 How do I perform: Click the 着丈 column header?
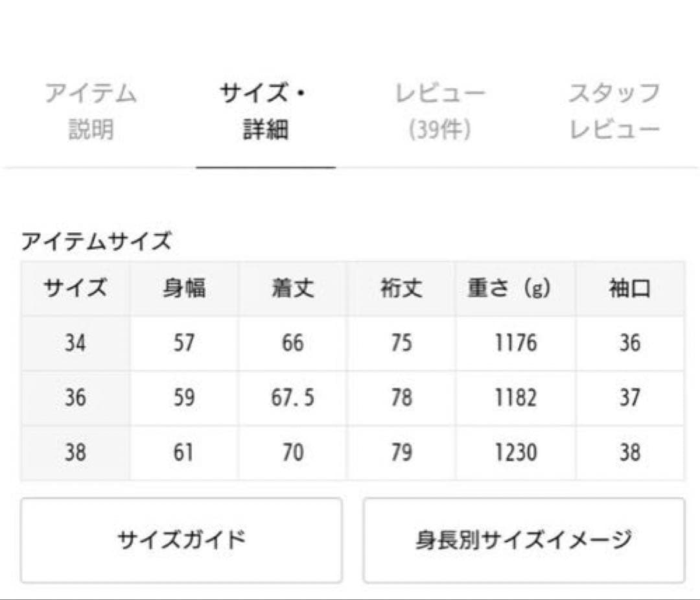(x=293, y=288)
